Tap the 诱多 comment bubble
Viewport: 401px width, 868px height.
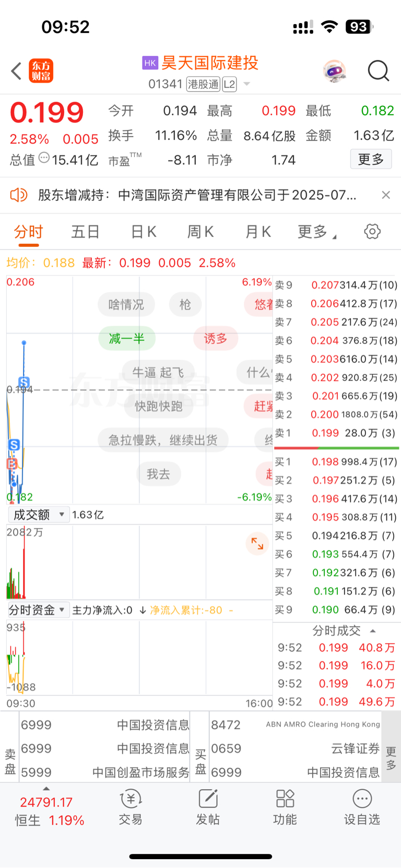coord(216,338)
